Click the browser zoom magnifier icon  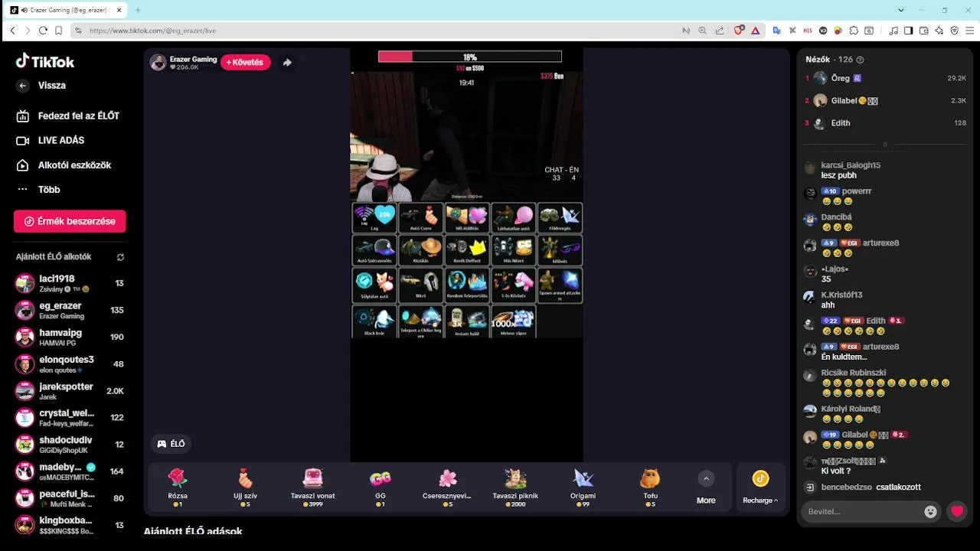(x=703, y=31)
